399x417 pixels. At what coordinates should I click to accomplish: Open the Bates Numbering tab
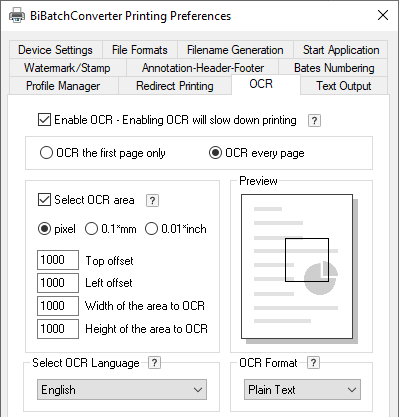(334, 68)
